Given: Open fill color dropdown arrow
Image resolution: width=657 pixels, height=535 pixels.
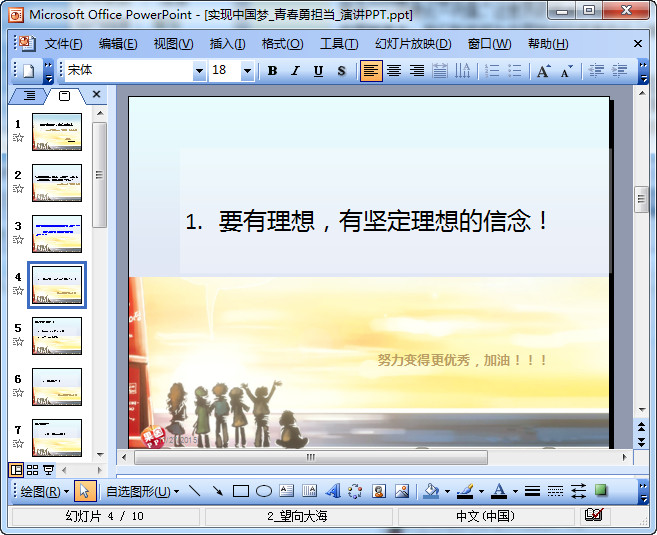Looking at the screenshot, I should tap(447, 491).
